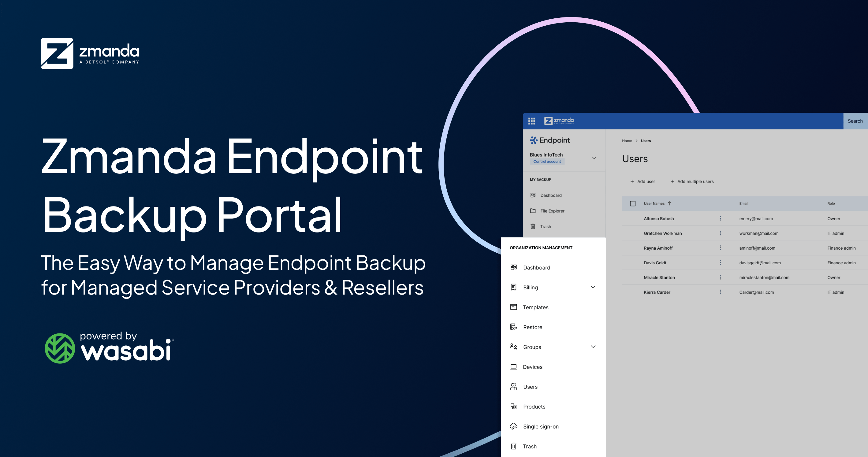Image resolution: width=868 pixels, height=457 pixels.
Task: Open options menu for Rayna Aminoff
Action: click(721, 248)
